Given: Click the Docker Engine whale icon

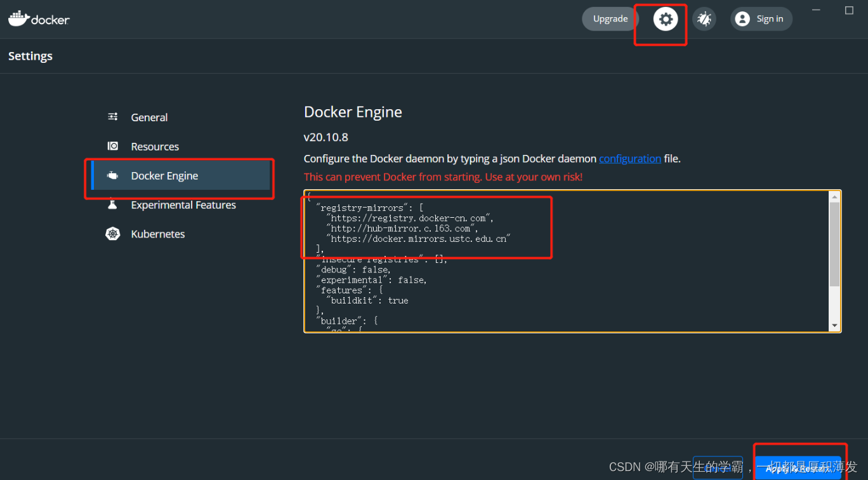Looking at the screenshot, I should 112,175.
